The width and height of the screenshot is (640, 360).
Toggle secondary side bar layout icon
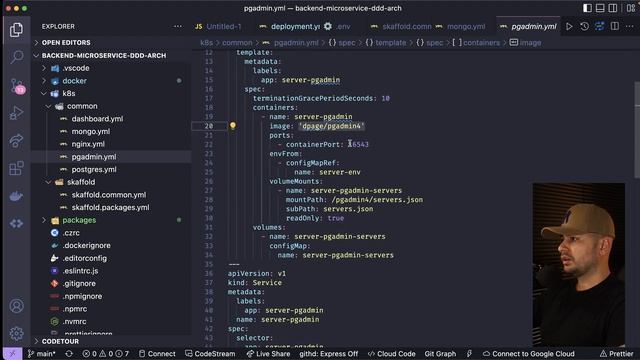coord(613,8)
